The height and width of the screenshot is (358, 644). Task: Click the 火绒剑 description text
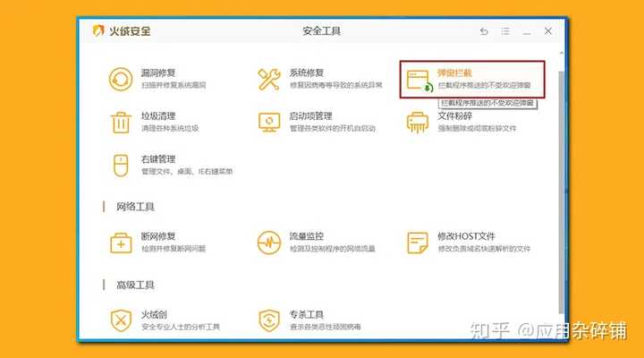pyautogui.click(x=181, y=328)
